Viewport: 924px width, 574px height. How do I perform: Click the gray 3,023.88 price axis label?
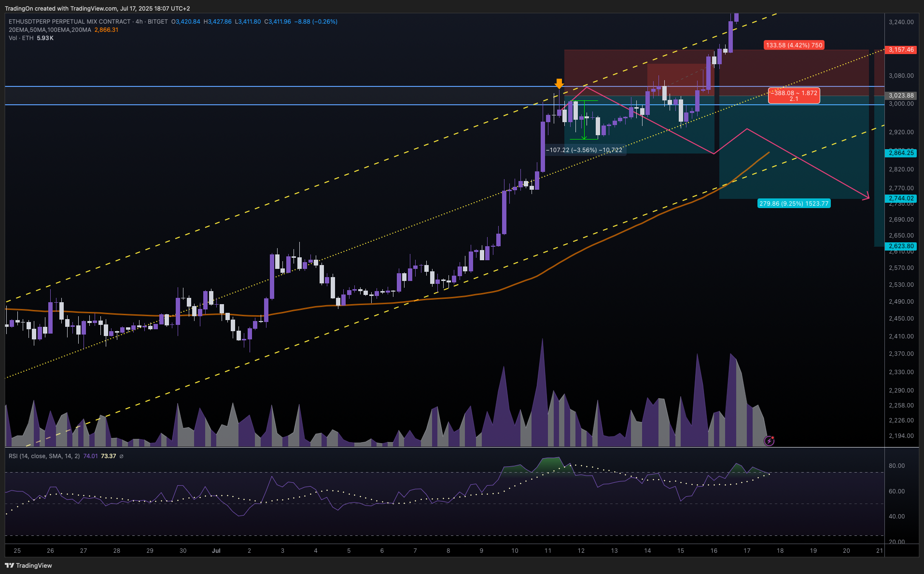(x=901, y=96)
